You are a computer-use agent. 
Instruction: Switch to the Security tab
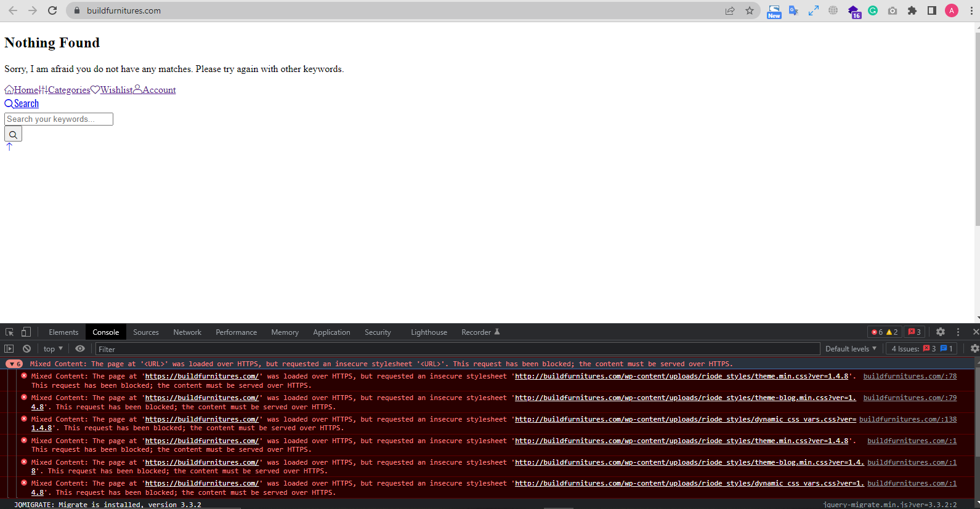coord(378,332)
